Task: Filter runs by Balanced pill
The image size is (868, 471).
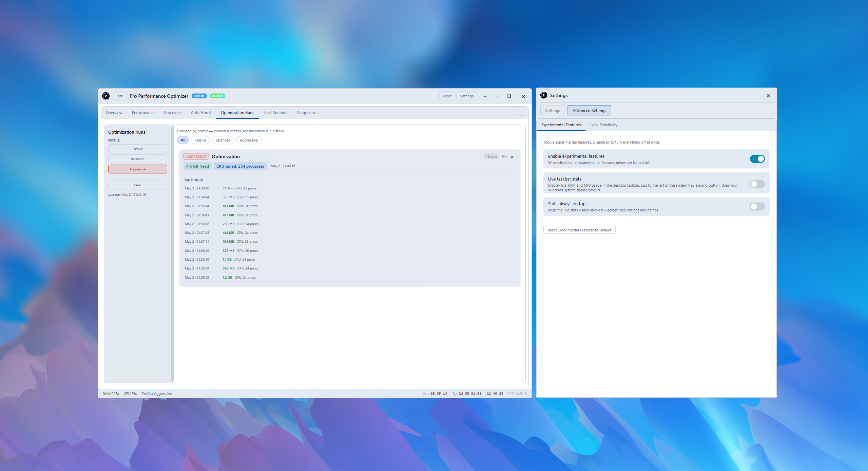Action: (x=223, y=140)
